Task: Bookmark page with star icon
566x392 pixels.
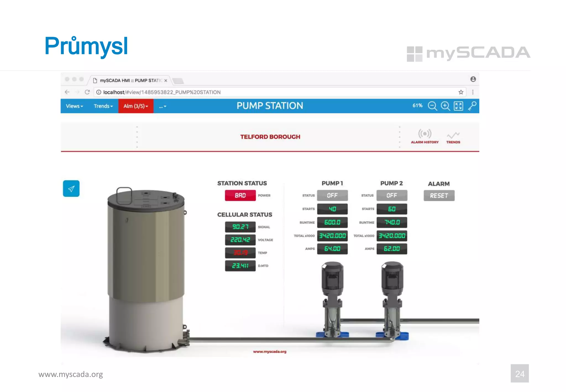Action: 461,92
